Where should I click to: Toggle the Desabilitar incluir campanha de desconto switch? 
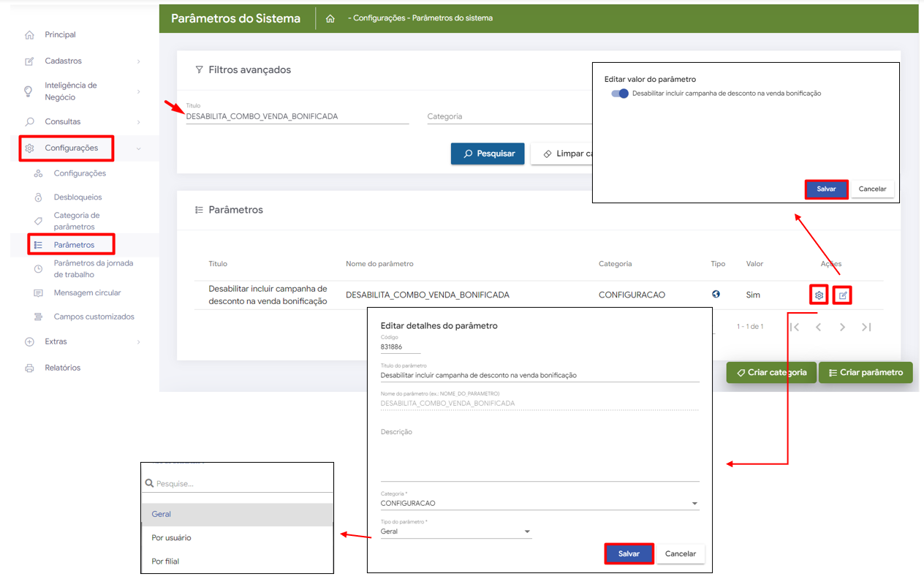620,94
